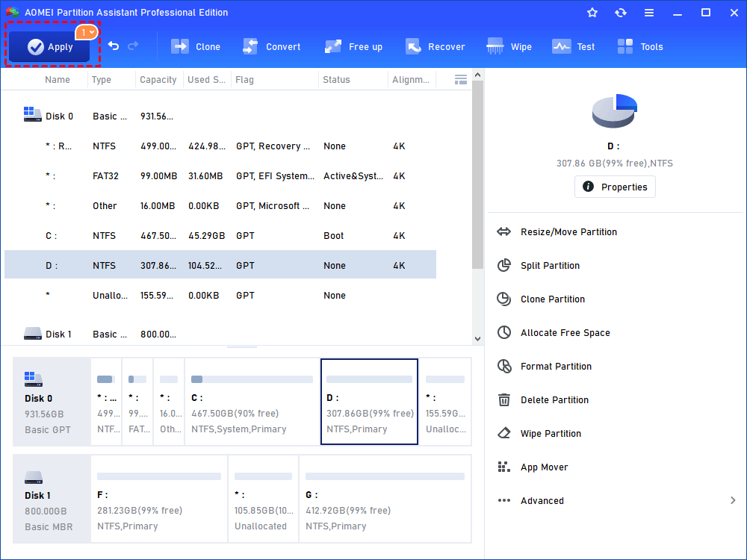Screen dimensions: 747x560
Task: Launch the Test tool
Action: pyautogui.click(x=573, y=46)
